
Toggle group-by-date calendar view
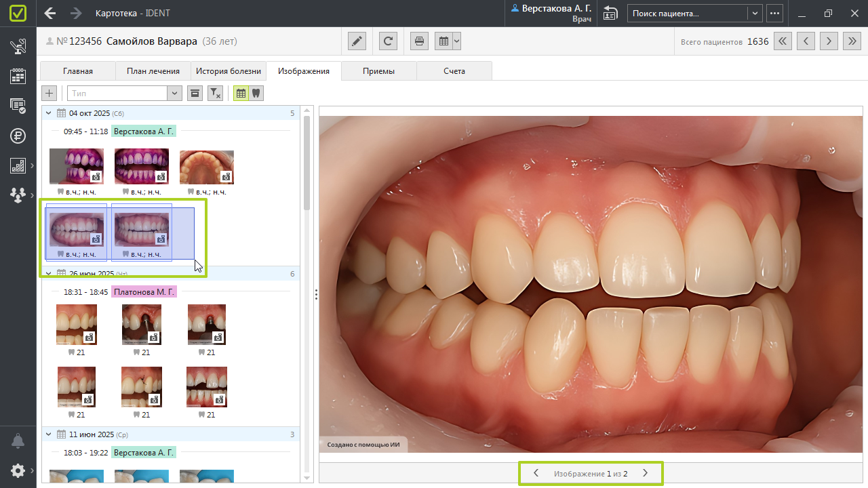click(x=241, y=94)
